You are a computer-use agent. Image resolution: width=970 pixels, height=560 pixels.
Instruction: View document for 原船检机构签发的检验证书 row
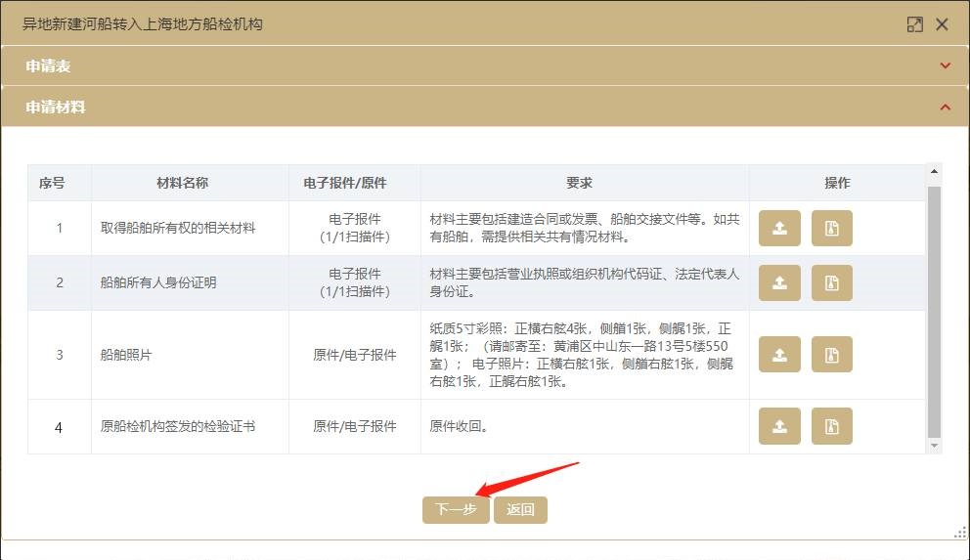pos(832,426)
